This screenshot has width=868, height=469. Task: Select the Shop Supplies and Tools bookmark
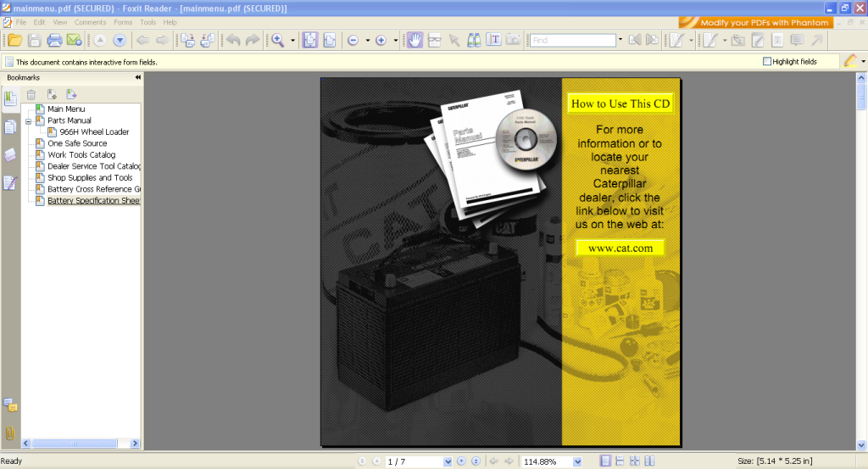pos(90,178)
